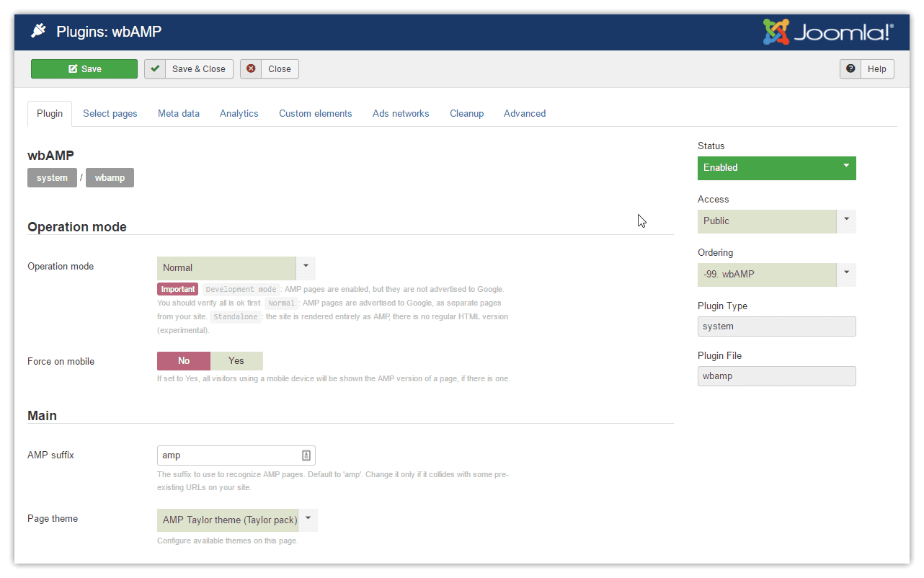Go to the Analytics tab
The width and height of the screenshot is (924, 578).
click(239, 114)
